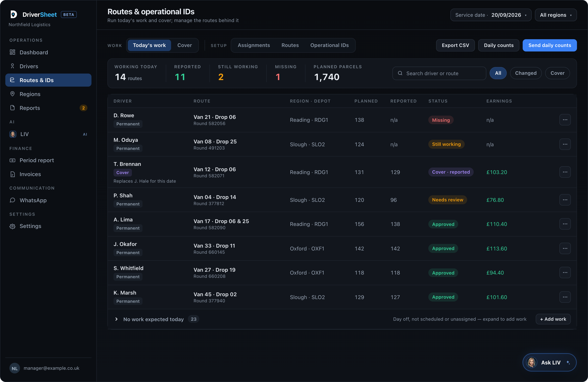This screenshot has width=588, height=382.
Task: Select Routes & IDs in the sidebar
Action: pyautogui.click(x=48, y=80)
